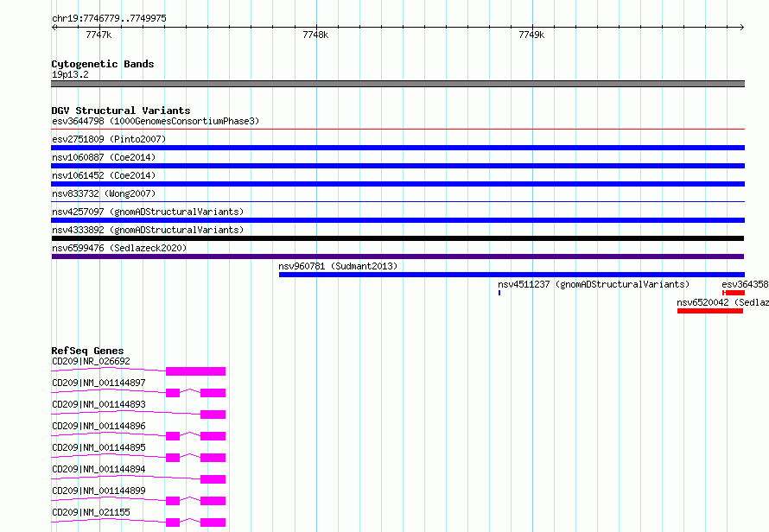
Task: Open variant nsv4333892 (gnomADStructuralVariants) label
Action: pyautogui.click(x=148, y=230)
